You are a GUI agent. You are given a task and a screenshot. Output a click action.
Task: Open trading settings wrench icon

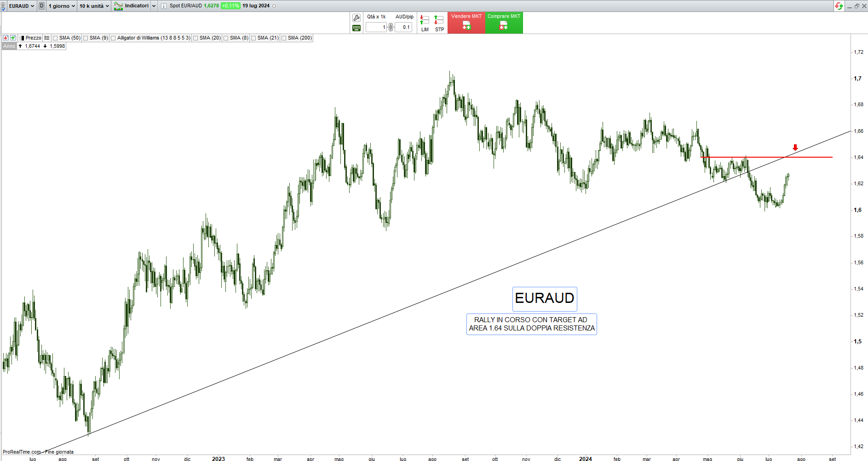[356, 18]
